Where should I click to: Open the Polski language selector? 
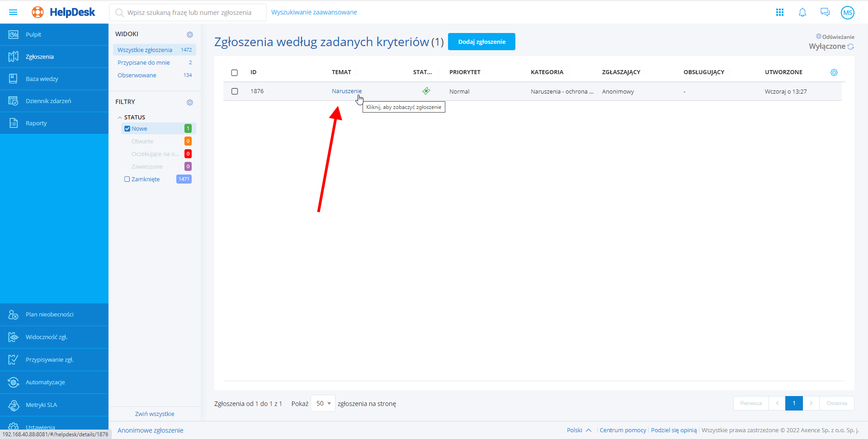click(579, 430)
